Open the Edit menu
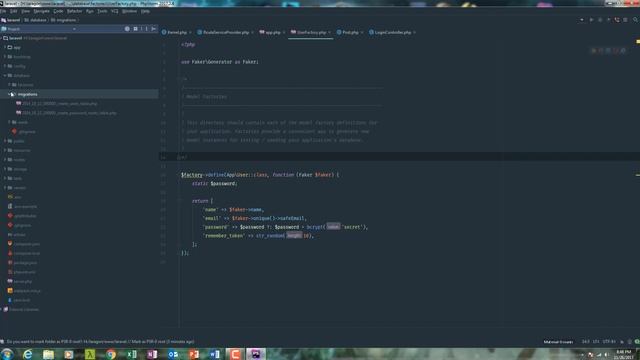Image resolution: width=640 pixels, height=360 pixels. click(x=14, y=11)
